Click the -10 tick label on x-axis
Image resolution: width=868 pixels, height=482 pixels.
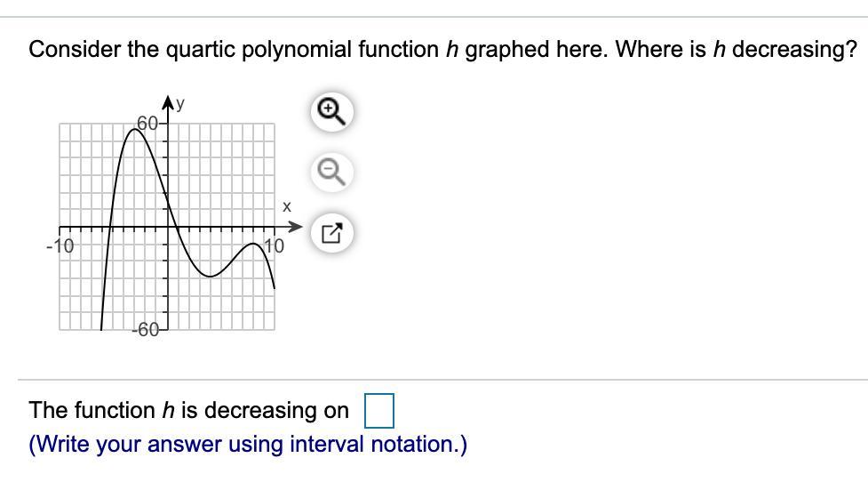60,245
